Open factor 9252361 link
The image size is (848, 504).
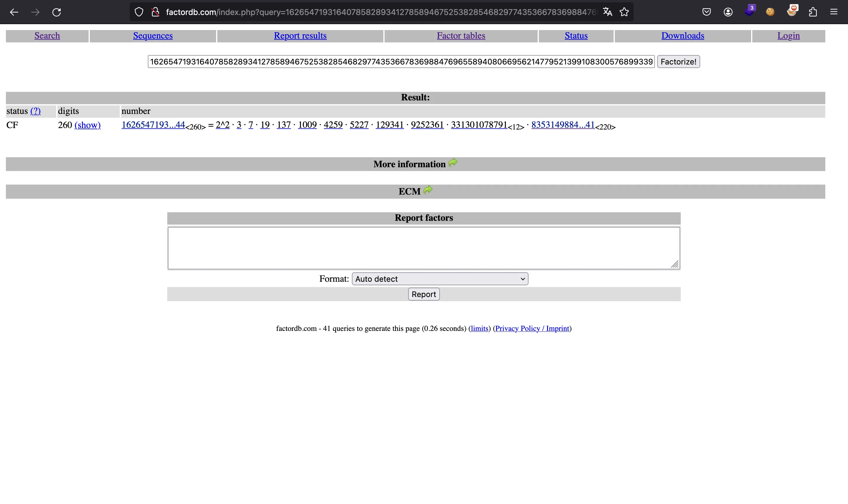(x=427, y=125)
